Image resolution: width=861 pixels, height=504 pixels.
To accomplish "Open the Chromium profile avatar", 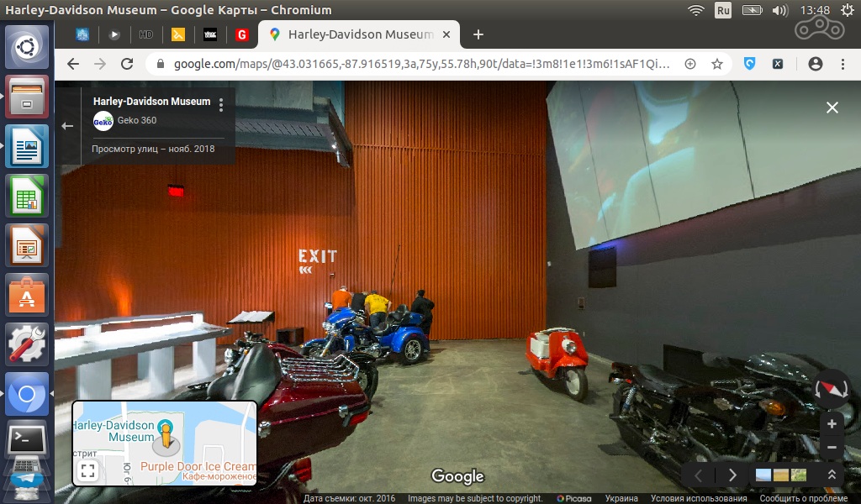I will tap(815, 64).
